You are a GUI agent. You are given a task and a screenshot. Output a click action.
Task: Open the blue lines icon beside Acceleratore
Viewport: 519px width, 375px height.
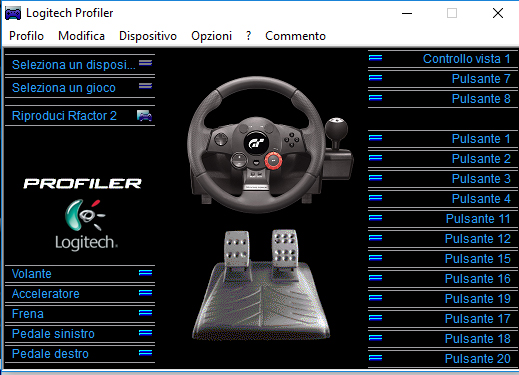coord(145,293)
